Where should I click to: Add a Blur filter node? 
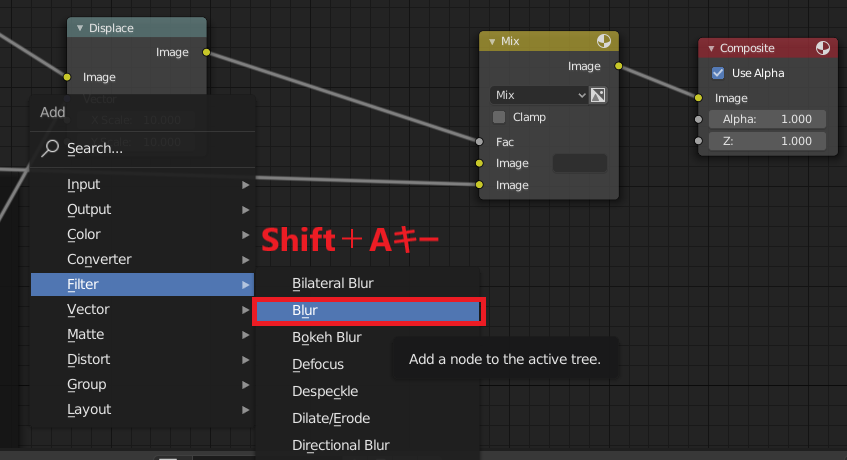[368, 310]
